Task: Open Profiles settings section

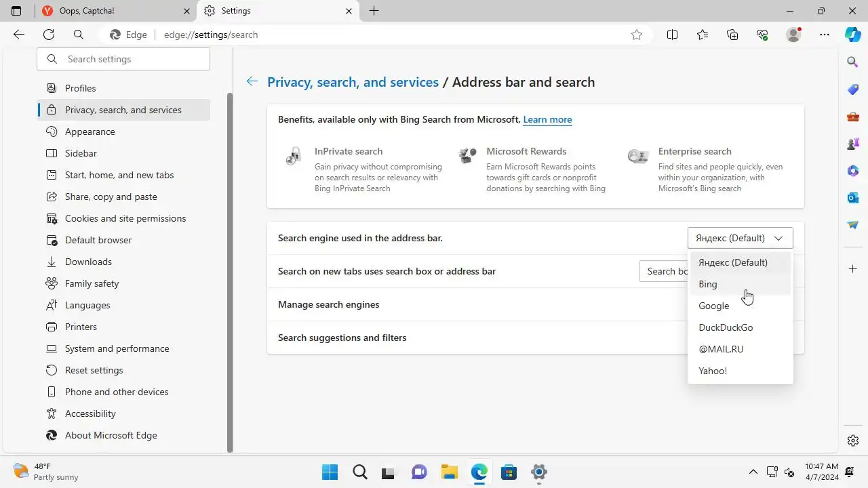Action: 123,88
